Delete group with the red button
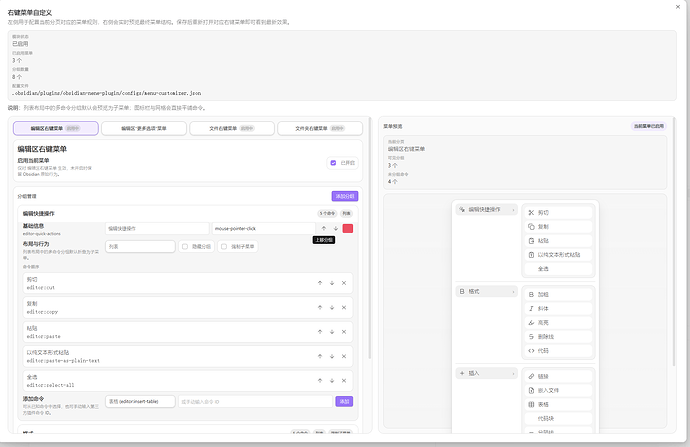This screenshot has width=690, height=447. [348, 228]
